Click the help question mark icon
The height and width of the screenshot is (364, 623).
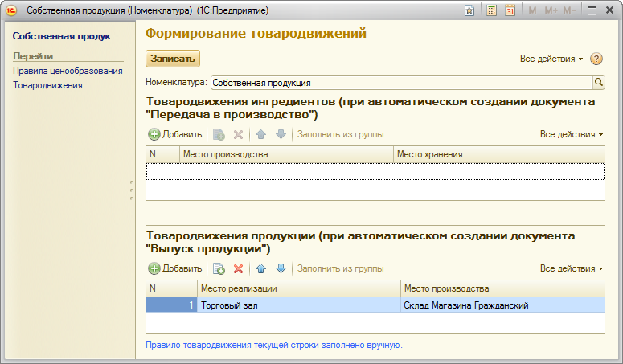click(x=596, y=59)
